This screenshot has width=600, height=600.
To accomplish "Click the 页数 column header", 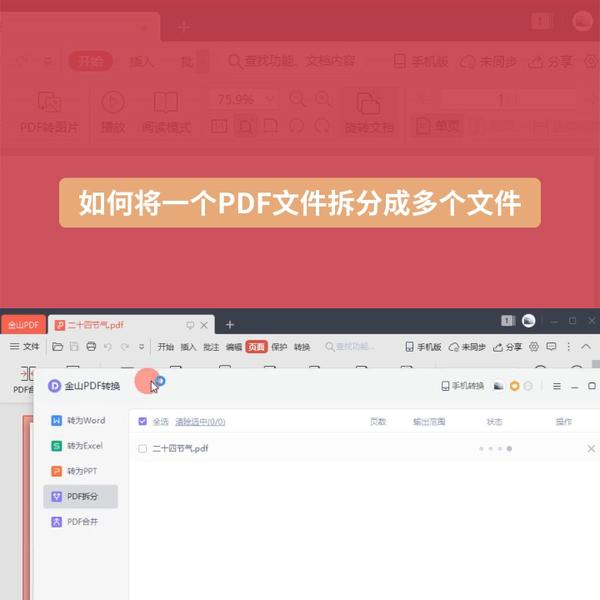I will pyautogui.click(x=378, y=422).
